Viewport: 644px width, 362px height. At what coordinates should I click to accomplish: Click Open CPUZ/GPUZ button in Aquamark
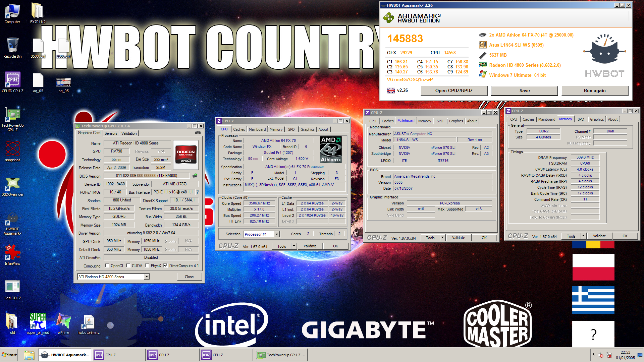454,90
